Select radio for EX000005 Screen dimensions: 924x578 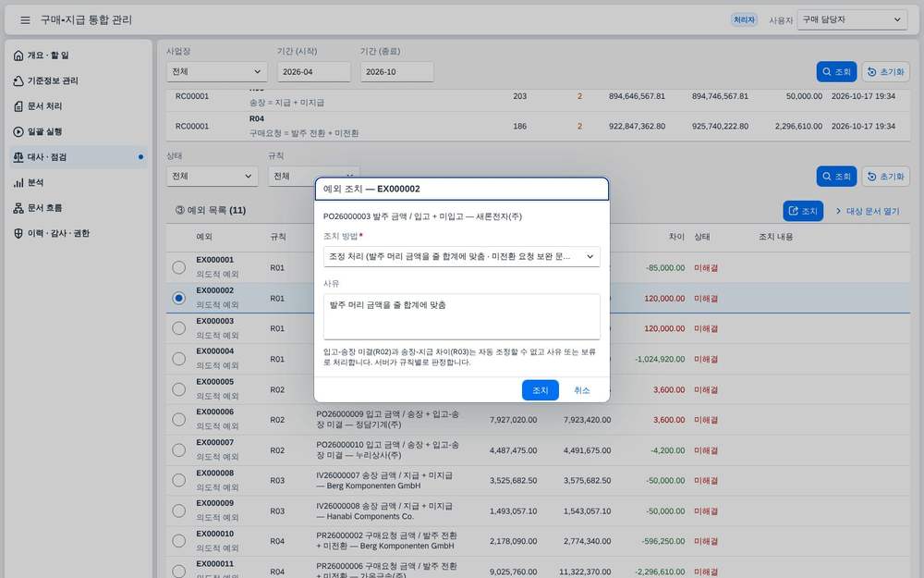point(178,389)
